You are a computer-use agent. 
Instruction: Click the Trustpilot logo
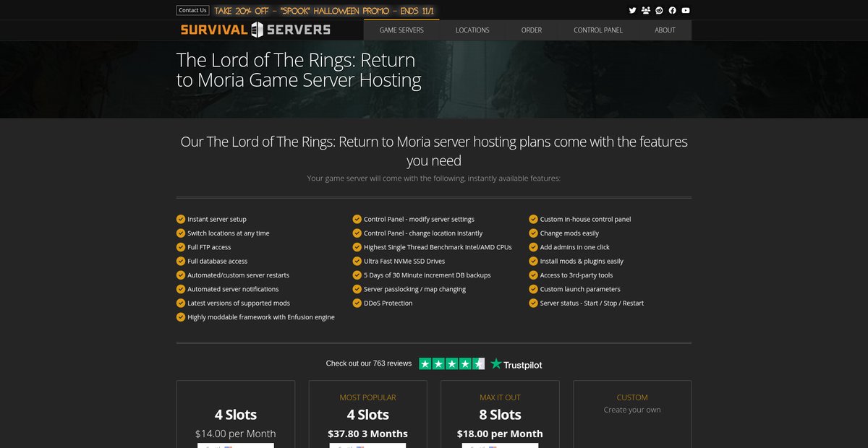(x=516, y=364)
